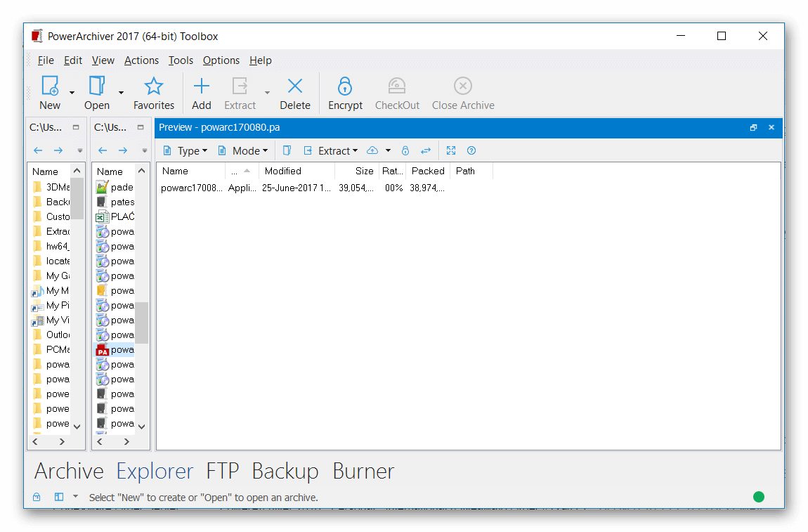Switch to the Backup tab
This screenshot has height=532, width=808.
[x=285, y=471]
